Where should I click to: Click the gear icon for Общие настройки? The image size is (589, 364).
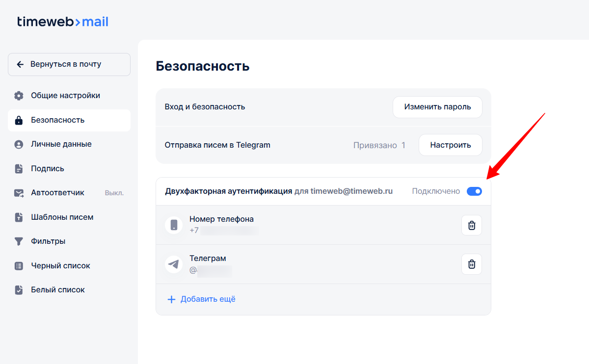19,96
